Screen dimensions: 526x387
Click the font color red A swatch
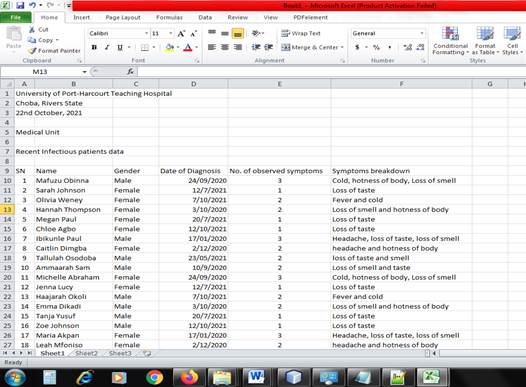point(188,47)
